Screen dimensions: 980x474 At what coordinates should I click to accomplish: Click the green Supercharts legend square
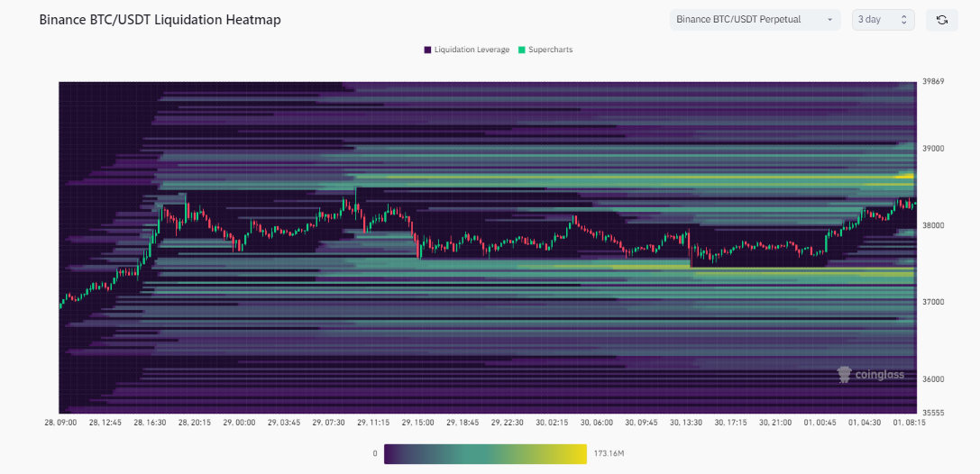522,50
